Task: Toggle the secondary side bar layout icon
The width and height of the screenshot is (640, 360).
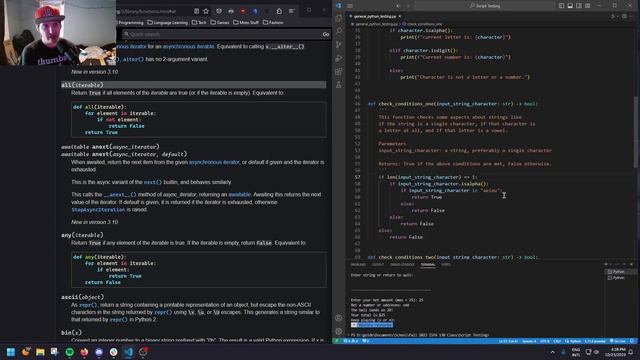Action: pyautogui.click(x=579, y=6)
